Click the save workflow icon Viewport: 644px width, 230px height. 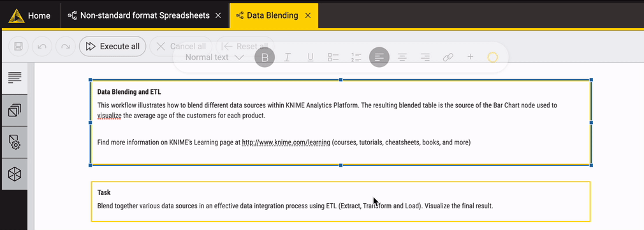[x=18, y=46]
